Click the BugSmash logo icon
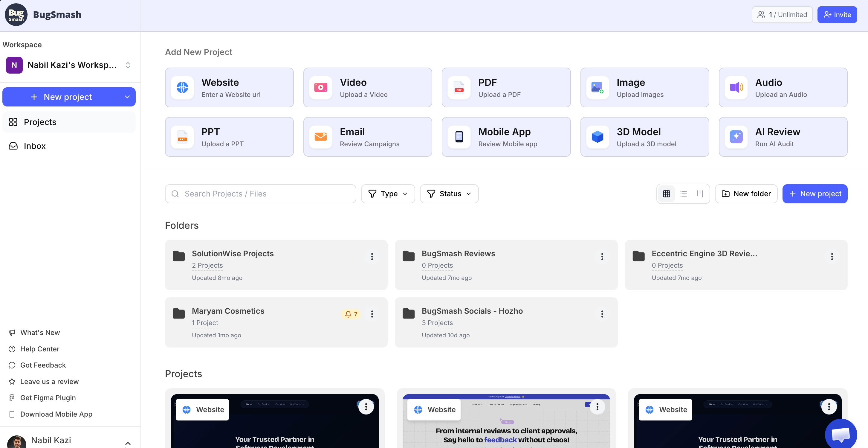This screenshot has width=868, height=448. click(x=16, y=15)
